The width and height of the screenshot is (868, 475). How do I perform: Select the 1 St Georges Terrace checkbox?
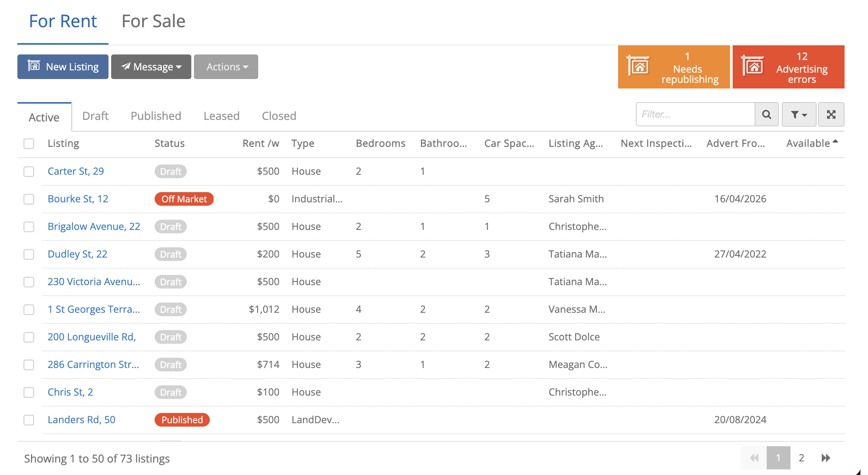click(x=29, y=309)
